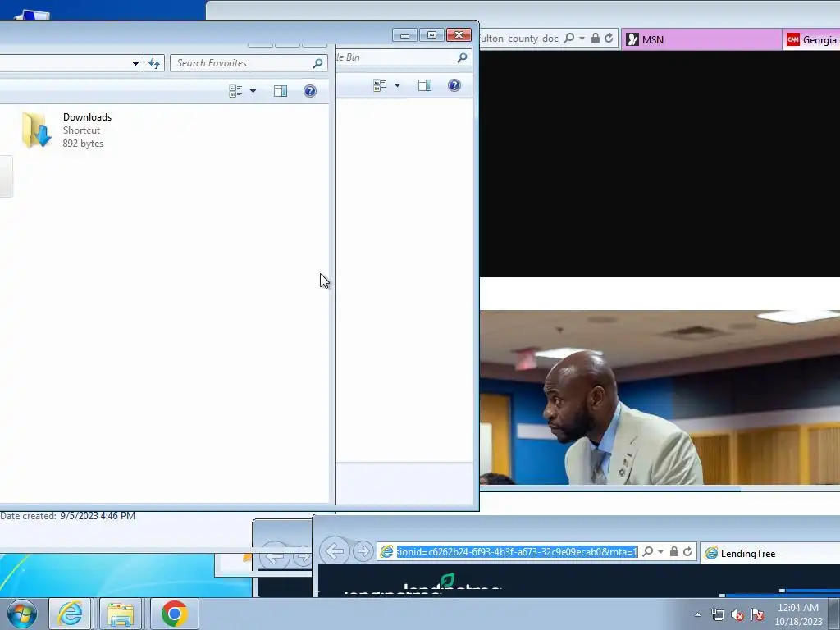Screen dimensions: 840x630
Task: Change view icon in Favorites window
Action: [235, 91]
